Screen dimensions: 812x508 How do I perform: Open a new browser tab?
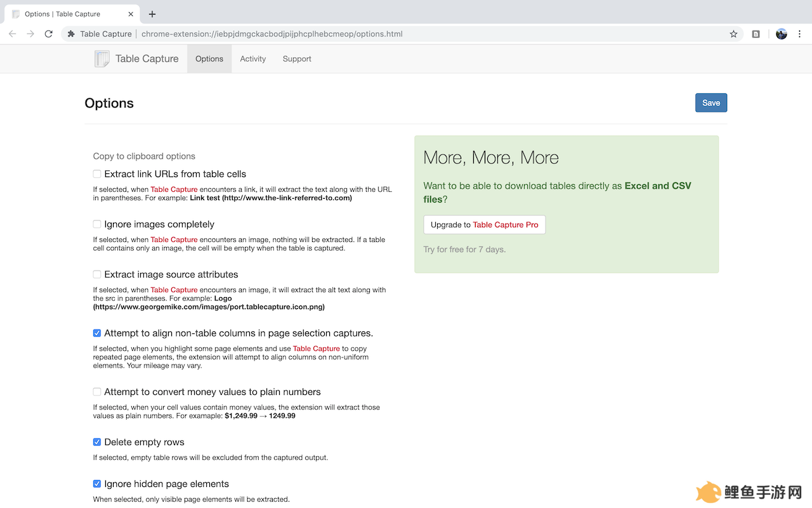152,14
